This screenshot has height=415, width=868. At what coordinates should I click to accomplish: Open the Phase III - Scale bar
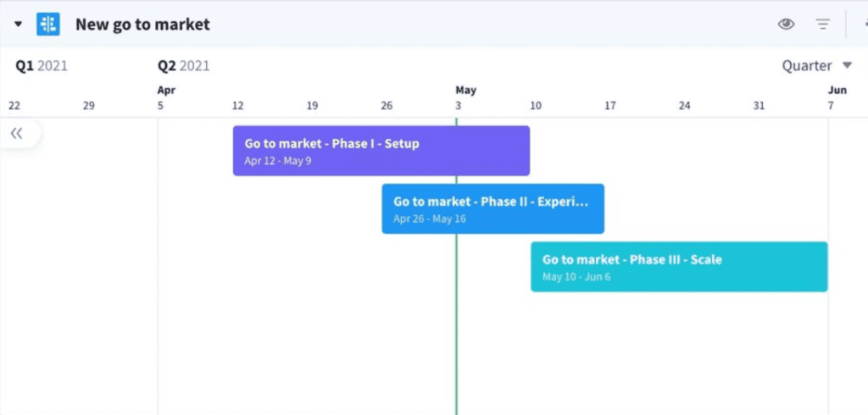(x=679, y=267)
